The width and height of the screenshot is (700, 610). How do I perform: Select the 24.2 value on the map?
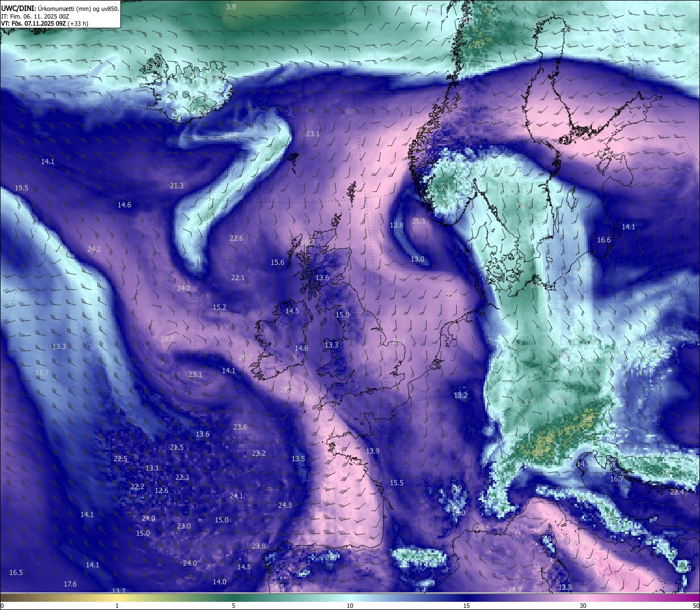pos(94,249)
